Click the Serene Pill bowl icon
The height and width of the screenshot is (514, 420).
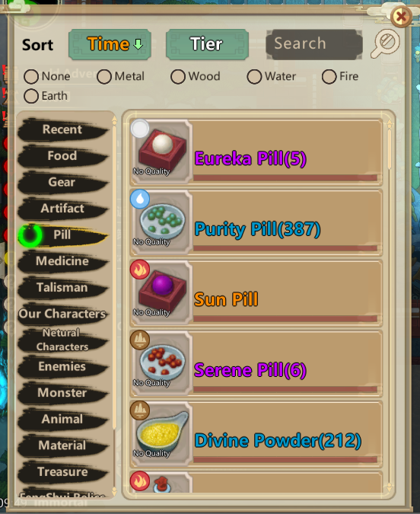tap(162, 362)
